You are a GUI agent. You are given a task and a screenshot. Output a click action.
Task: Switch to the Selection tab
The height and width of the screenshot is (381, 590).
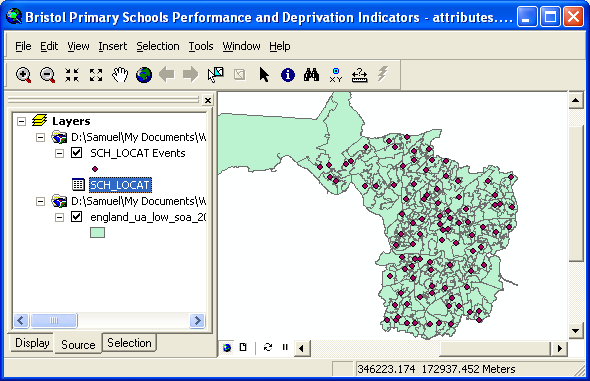pos(129,343)
